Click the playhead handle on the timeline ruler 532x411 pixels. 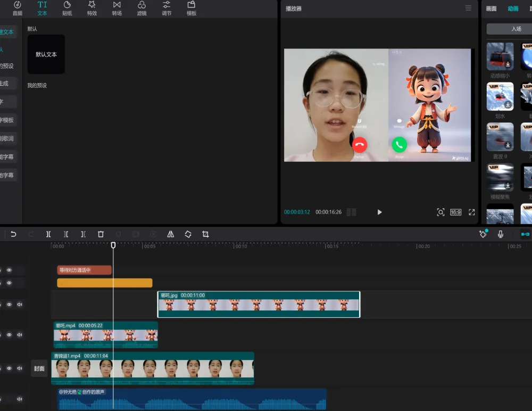pyautogui.click(x=113, y=245)
